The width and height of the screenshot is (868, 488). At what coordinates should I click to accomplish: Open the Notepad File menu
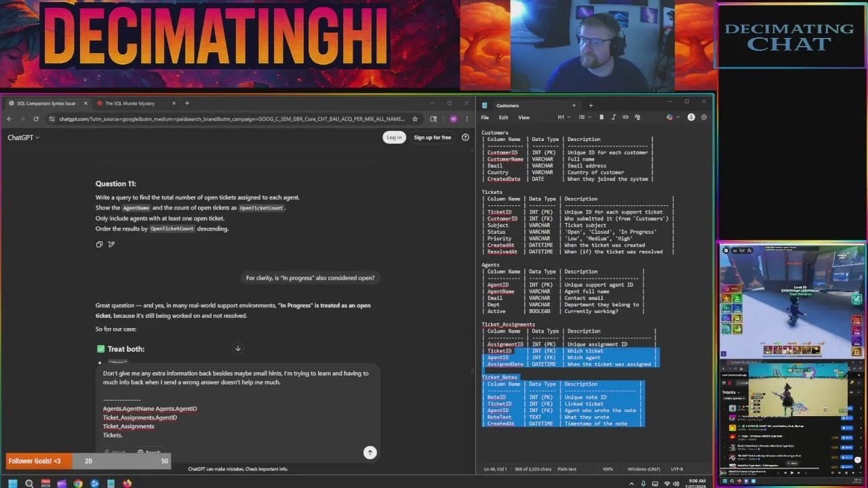click(x=485, y=117)
